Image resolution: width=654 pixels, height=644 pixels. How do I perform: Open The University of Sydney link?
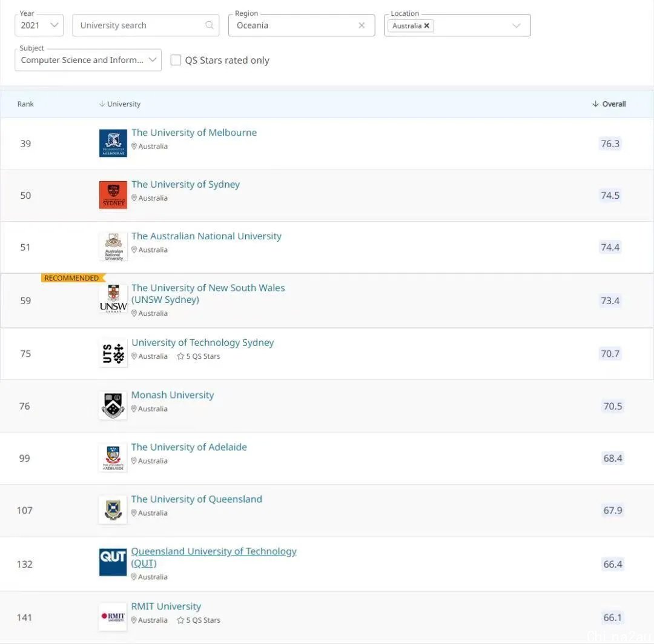pos(186,184)
